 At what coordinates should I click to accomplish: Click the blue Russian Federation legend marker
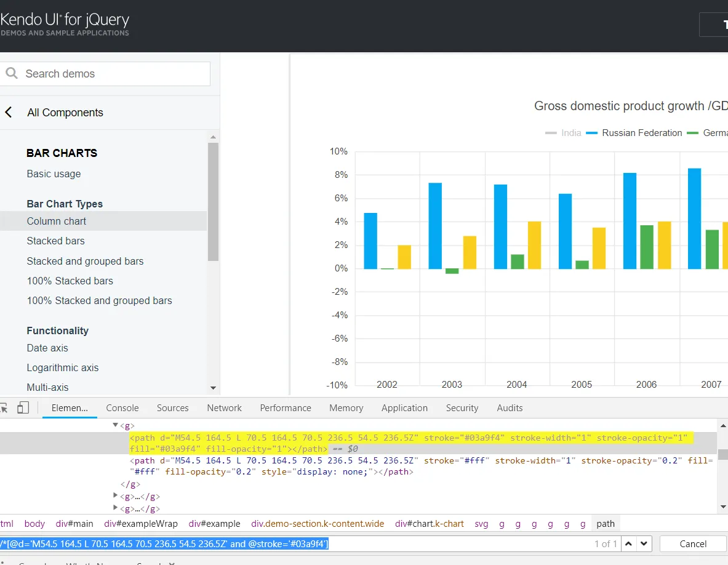click(x=591, y=133)
